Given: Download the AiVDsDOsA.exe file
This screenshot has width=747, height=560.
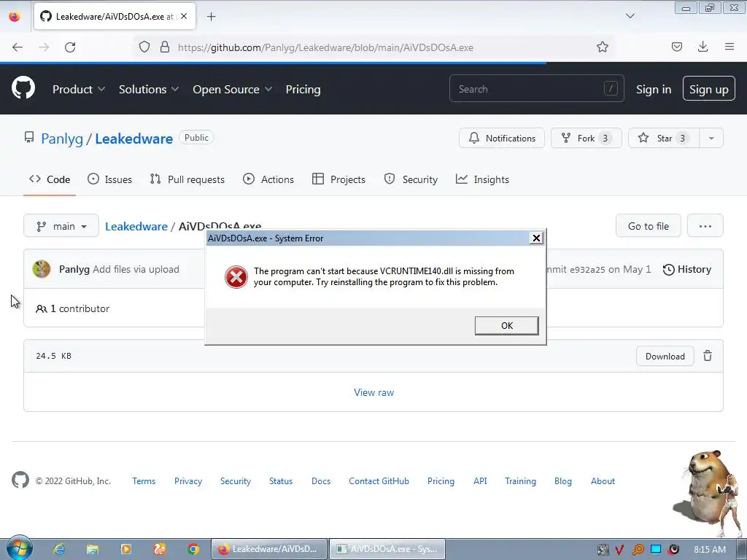Looking at the screenshot, I should click(665, 356).
